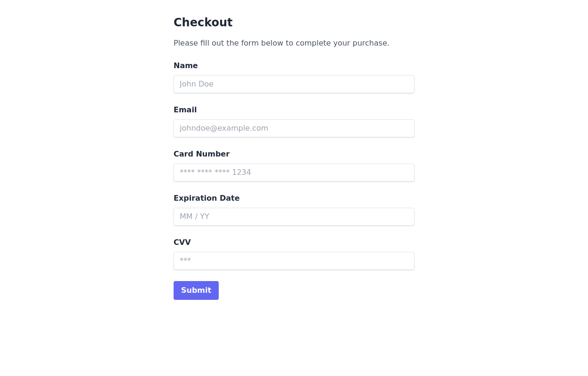
Task: Click the "Expiration Date" label text
Action: point(207,198)
